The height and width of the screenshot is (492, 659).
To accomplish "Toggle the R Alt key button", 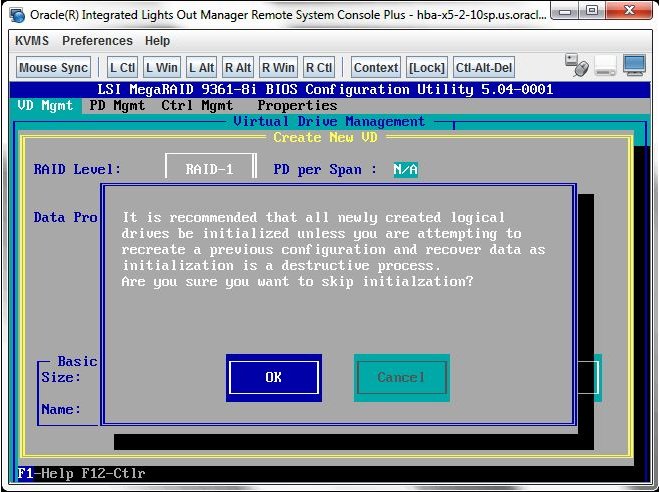I will pyautogui.click(x=238, y=68).
